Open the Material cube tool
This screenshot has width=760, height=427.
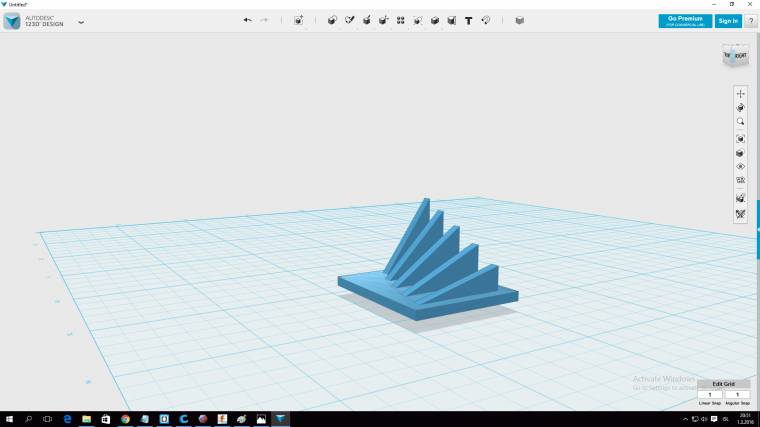[x=520, y=20]
